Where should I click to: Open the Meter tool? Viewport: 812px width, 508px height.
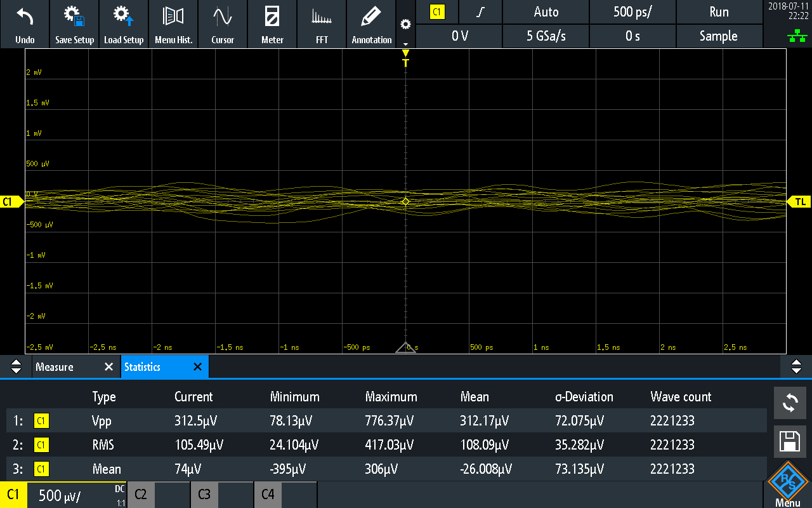(x=272, y=24)
